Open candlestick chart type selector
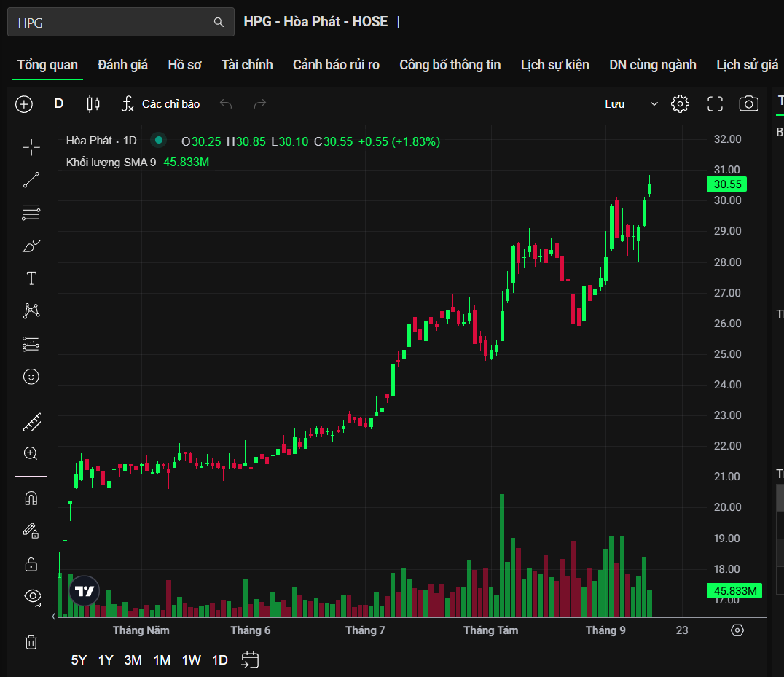Viewport: 784px width, 677px height. (93, 104)
